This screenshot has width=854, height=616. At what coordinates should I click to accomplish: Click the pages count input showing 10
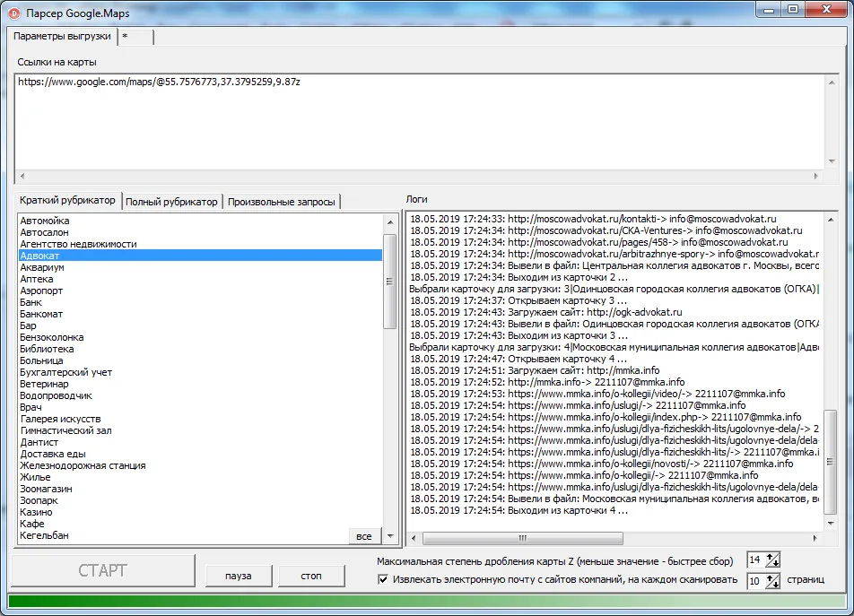click(756, 581)
